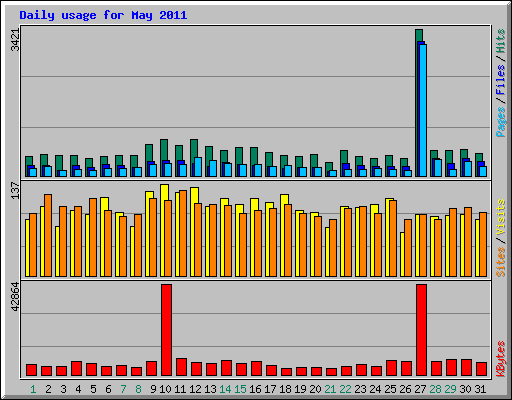Click day label 31 on x-axis

click(480, 389)
